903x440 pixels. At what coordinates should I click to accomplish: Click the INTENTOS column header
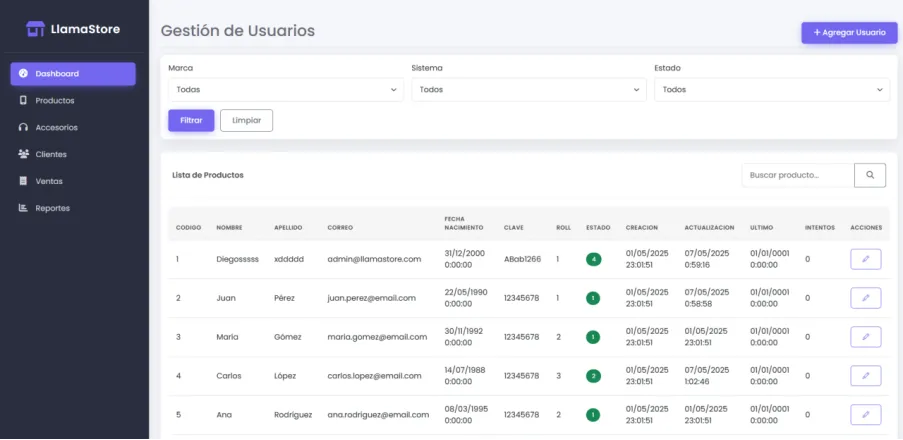click(819, 227)
